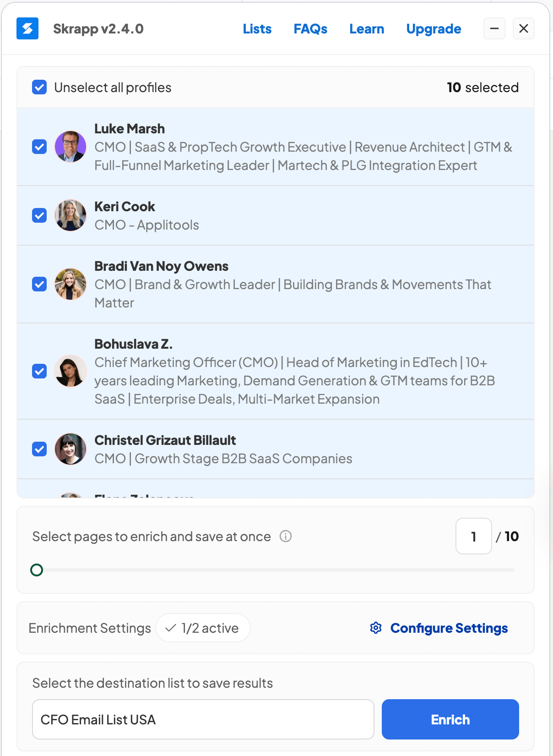
Task: Click the info icon beside page selection
Action: click(285, 537)
